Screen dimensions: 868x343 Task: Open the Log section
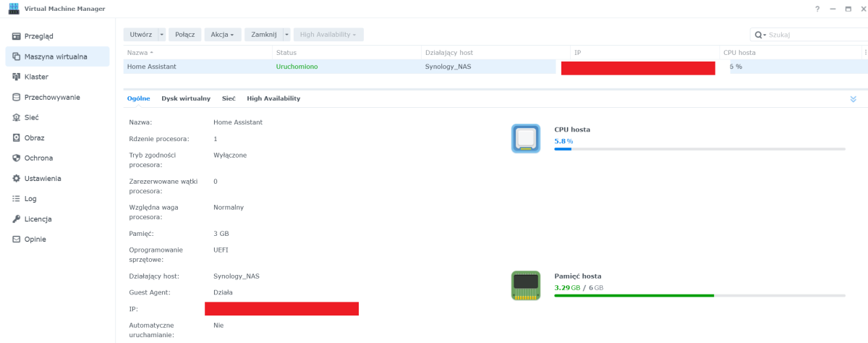(x=30, y=198)
